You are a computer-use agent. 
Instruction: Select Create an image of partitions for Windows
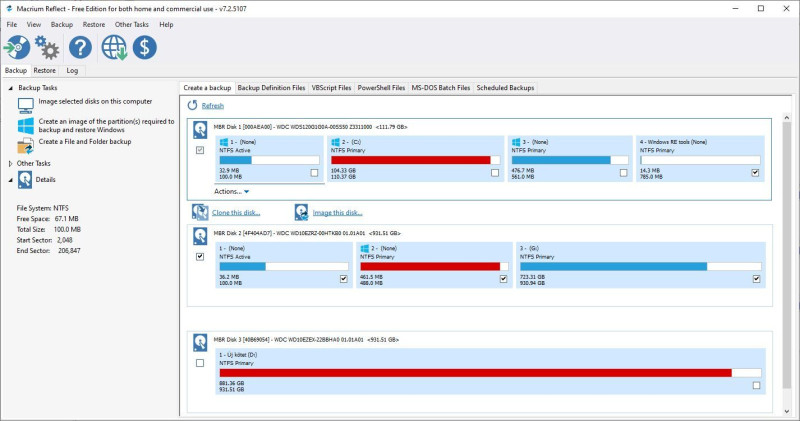[x=106, y=126]
